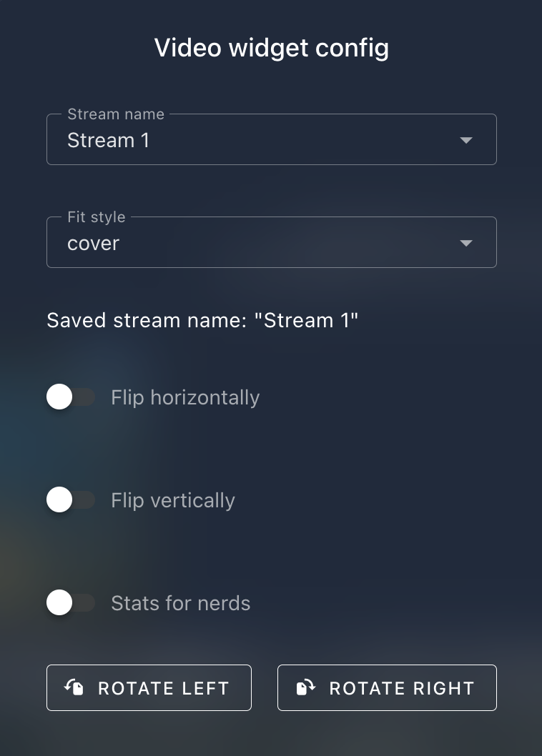Image resolution: width=542 pixels, height=756 pixels.
Task: Select the counterclockwise rotation arrow icon
Action: [x=73, y=687]
